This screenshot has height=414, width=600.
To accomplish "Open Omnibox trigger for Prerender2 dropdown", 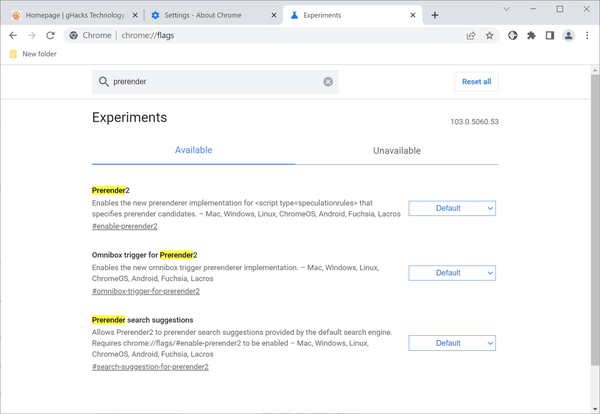I will coord(452,273).
